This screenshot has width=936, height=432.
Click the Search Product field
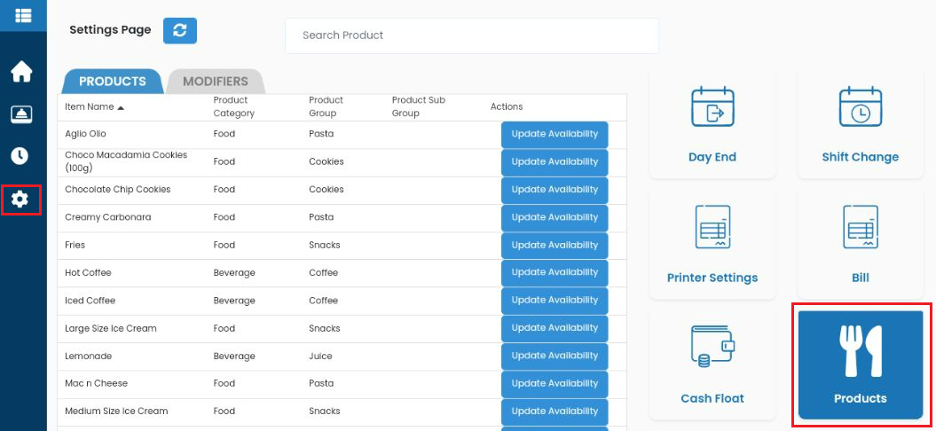(472, 36)
